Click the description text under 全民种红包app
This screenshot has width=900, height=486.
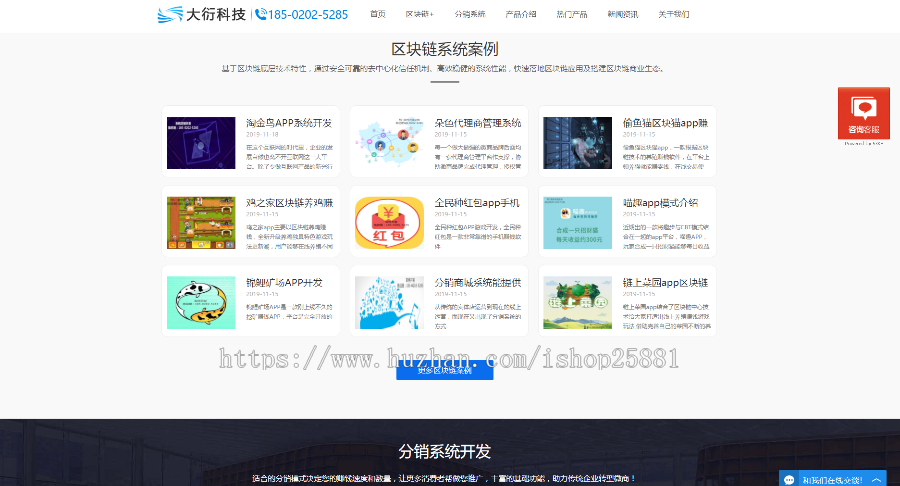pos(478,236)
